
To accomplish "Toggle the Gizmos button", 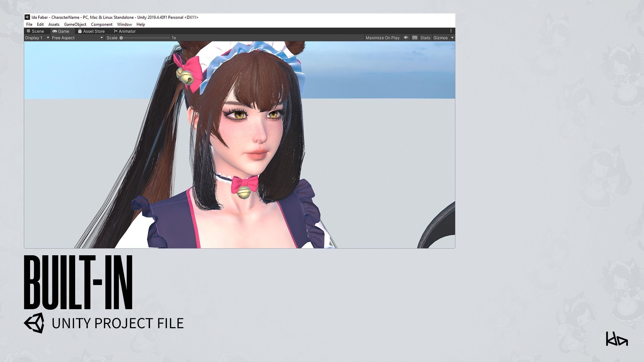I will tap(441, 38).
